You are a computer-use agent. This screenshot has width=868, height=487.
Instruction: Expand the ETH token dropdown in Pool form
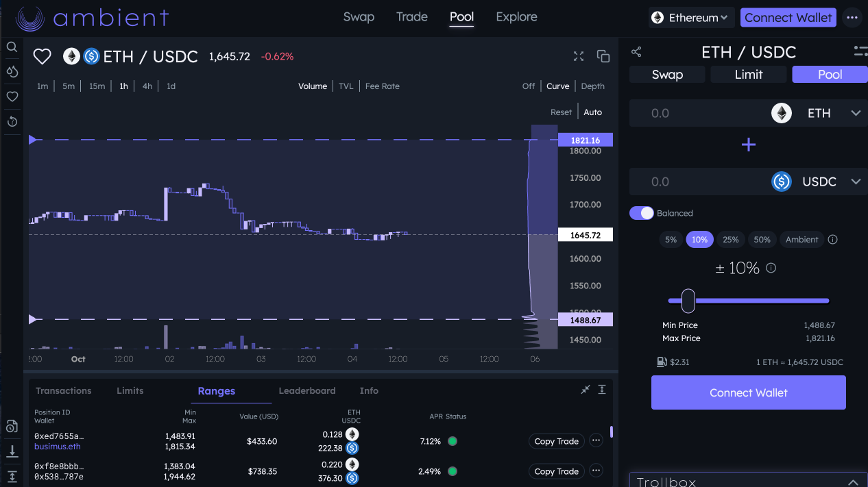click(855, 113)
